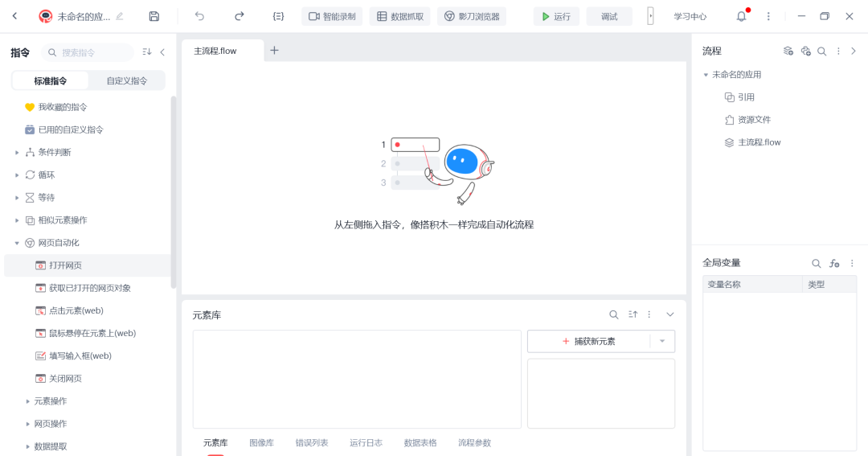Select 主流程.flow in flow tree

click(x=753, y=142)
